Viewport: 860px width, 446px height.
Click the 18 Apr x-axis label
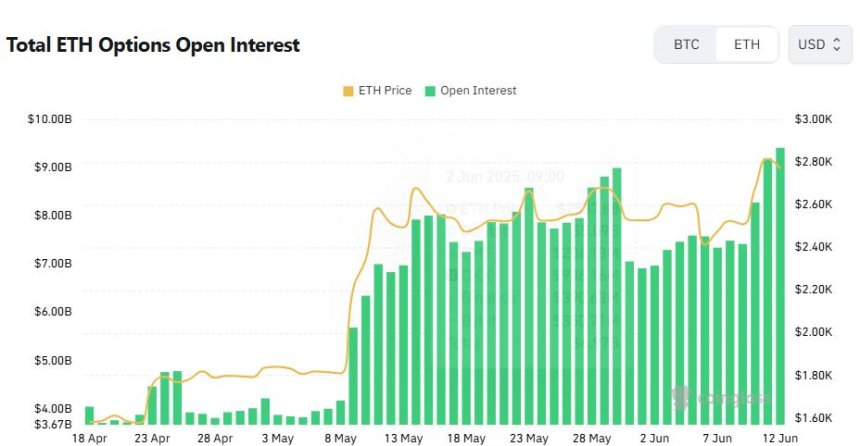coord(89,438)
